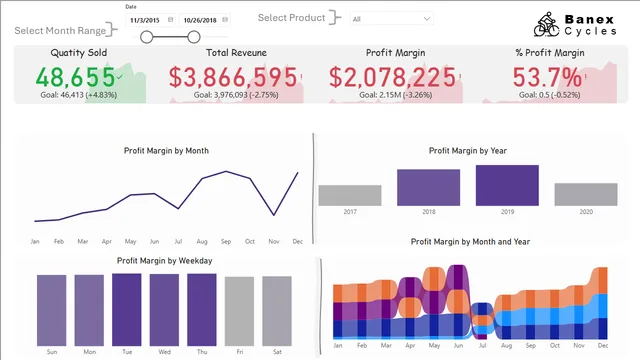The width and height of the screenshot is (640, 360).
Task: Select the Total Reveune value $3,866,595
Action: [233, 77]
